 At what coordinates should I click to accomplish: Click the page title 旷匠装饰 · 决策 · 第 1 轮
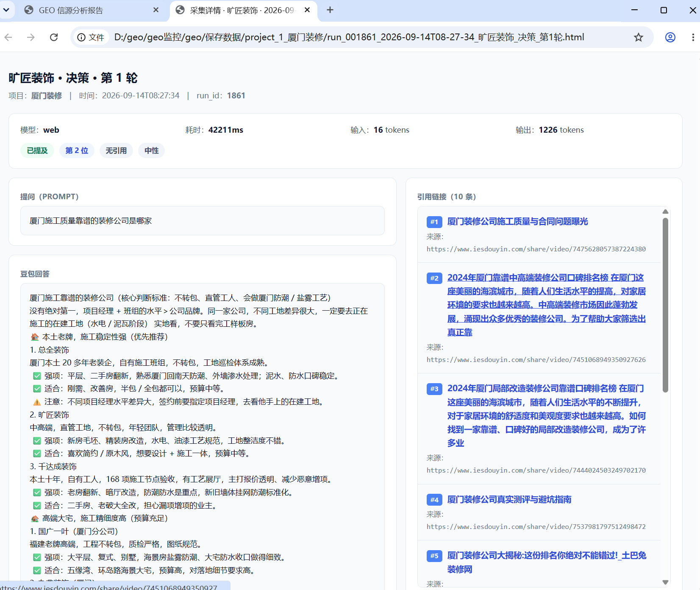[73, 78]
